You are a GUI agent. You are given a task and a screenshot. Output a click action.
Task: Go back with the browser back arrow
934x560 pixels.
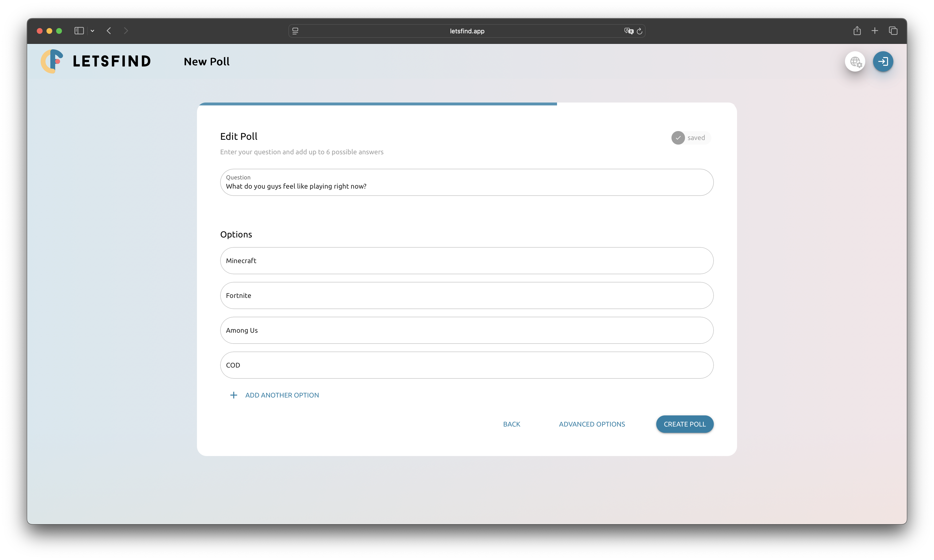point(109,31)
